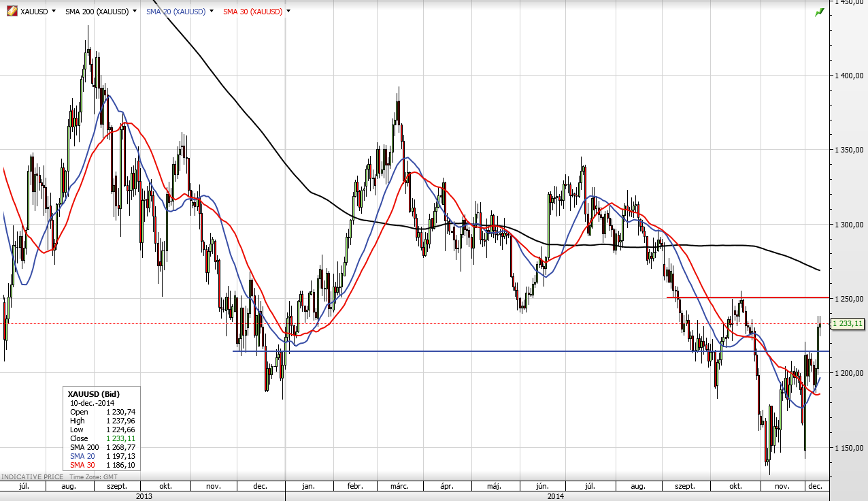Click the 10-dec.-2014 date in info box
868x501 pixels.
(93, 403)
